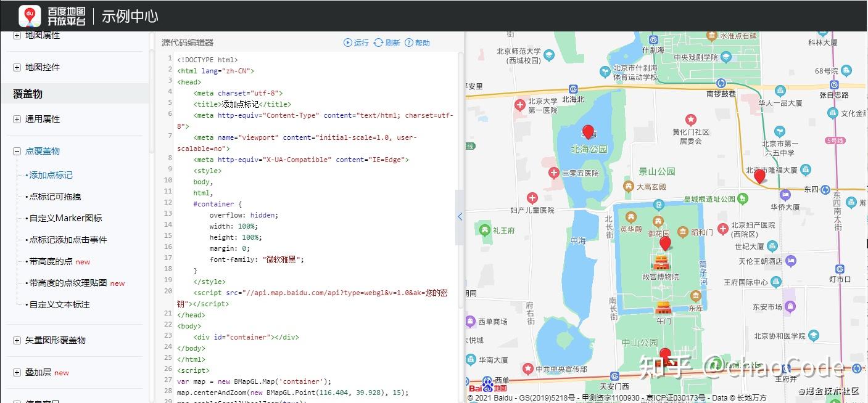
Task: Click the 西单商场 shopping icon
Action: 469,321
